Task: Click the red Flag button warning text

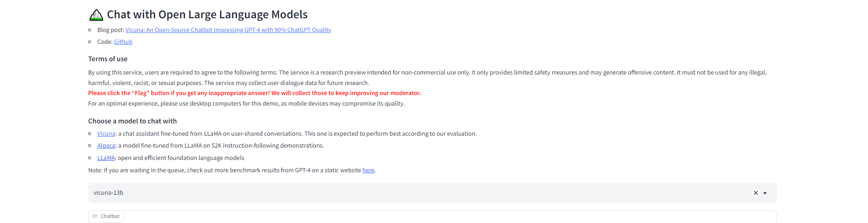Action: (254, 93)
